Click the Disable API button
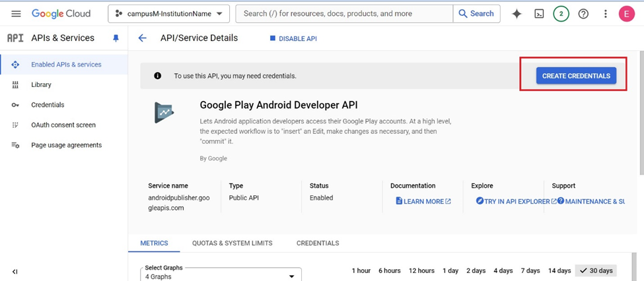Screen dimensions: 644x281 pyautogui.click(x=293, y=38)
